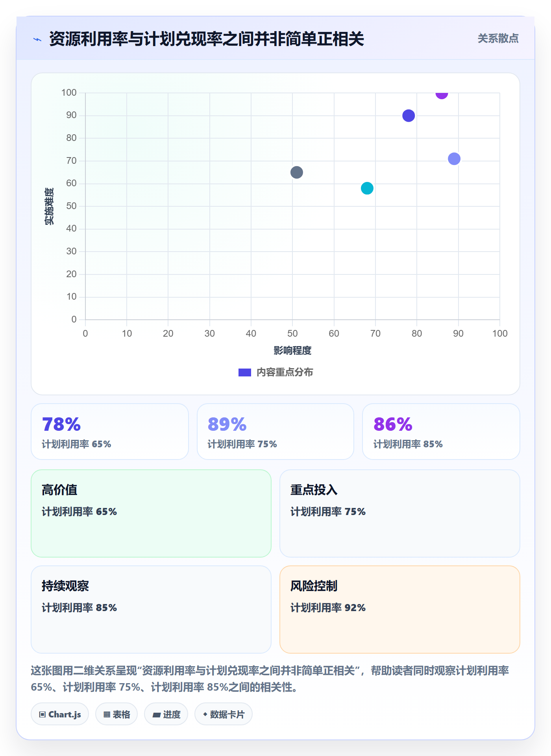Click the gray scatter point near 51
The image size is (551, 756).
pyautogui.click(x=297, y=172)
